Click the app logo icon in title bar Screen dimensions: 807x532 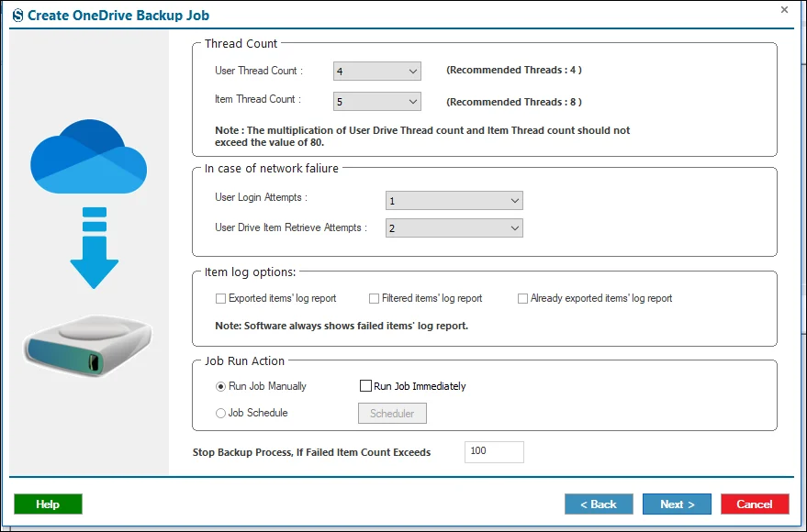coord(18,16)
